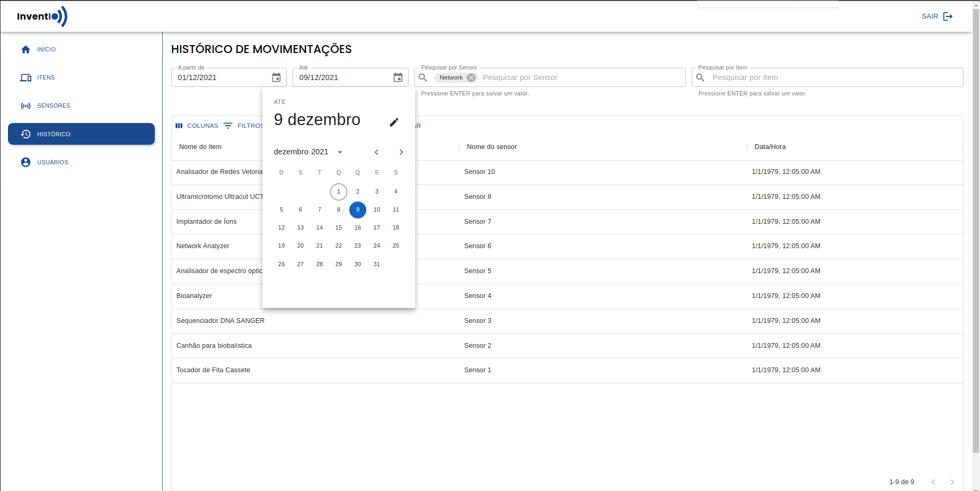Open the FILTROS panel

[245, 126]
